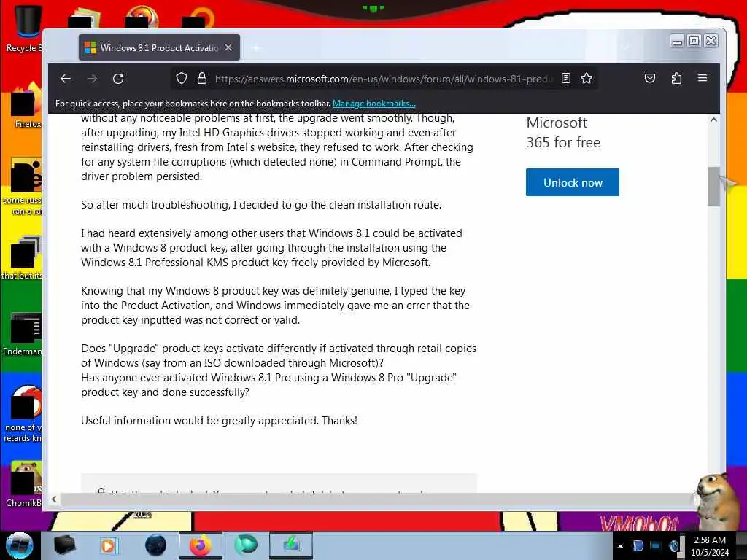
Task: Open the extensions puzzle icon
Action: (x=676, y=79)
